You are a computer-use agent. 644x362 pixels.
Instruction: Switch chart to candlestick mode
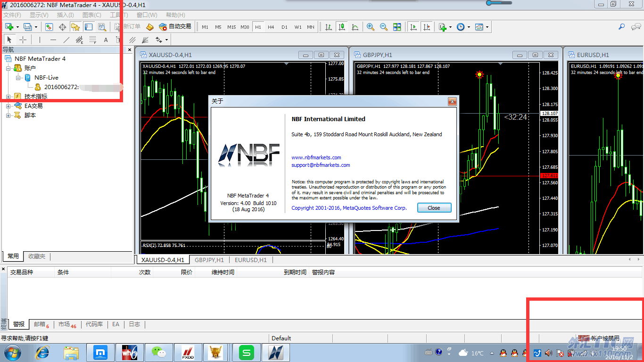point(342,27)
